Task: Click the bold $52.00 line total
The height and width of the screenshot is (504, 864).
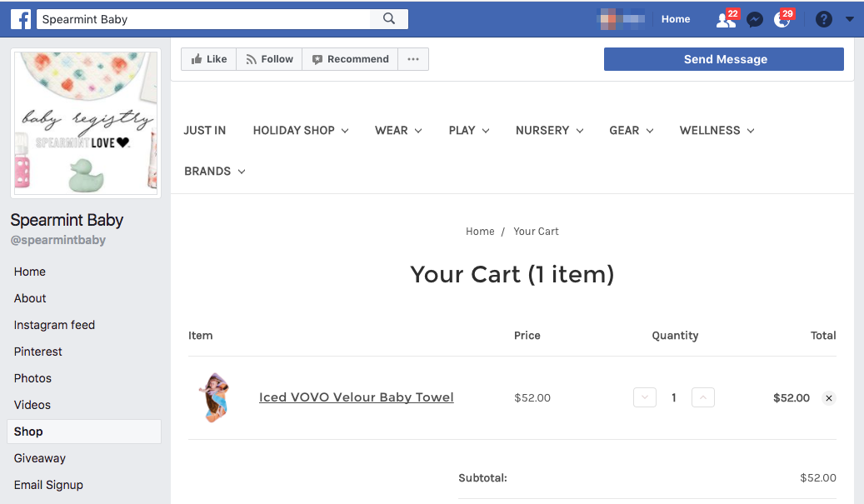Action: [x=792, y=397]
